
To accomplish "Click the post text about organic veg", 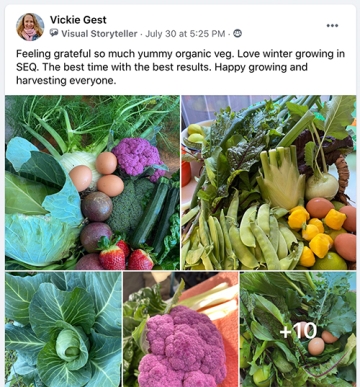I will 180,67.
